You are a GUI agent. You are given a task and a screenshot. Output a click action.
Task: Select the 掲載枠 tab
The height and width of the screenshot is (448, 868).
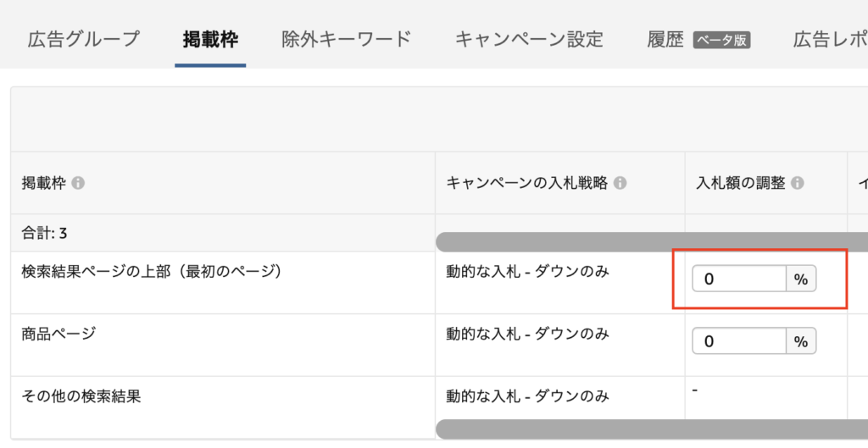[210, 39]
